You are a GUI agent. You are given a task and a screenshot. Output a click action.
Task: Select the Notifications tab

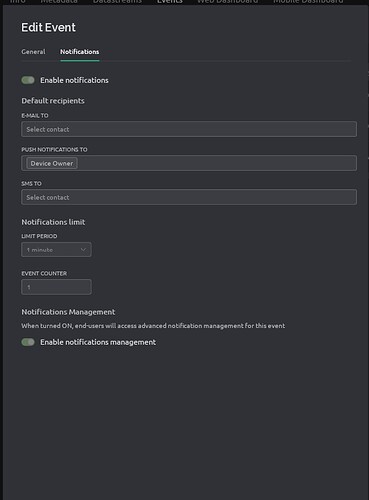tap(80, 52)
